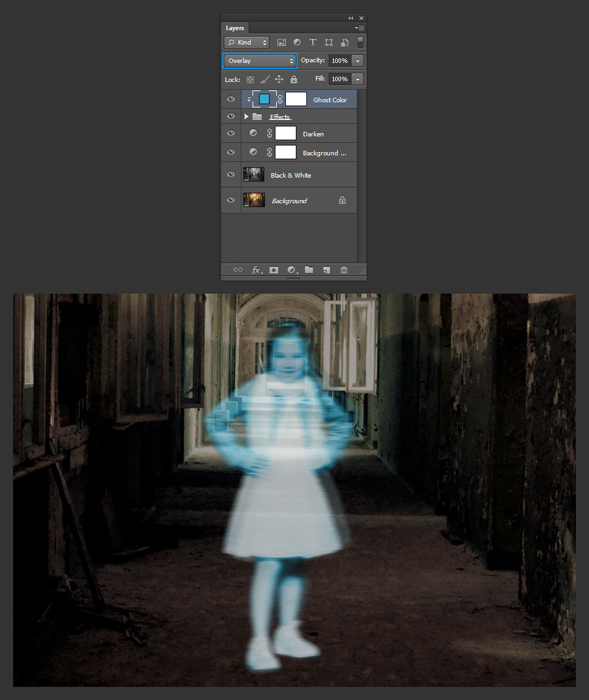Filter for shape layers icon

[x=329, y=43]
